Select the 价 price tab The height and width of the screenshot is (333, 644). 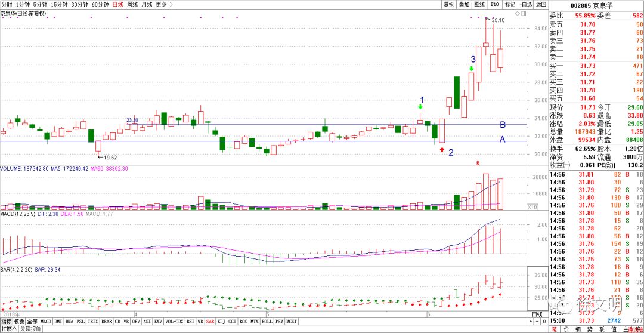point(565,329)
